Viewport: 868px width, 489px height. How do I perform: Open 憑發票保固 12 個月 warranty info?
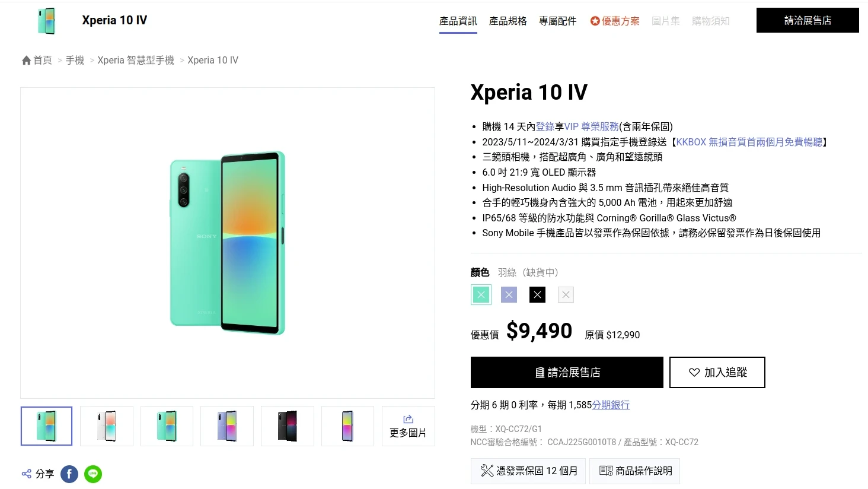click(528, 471)
